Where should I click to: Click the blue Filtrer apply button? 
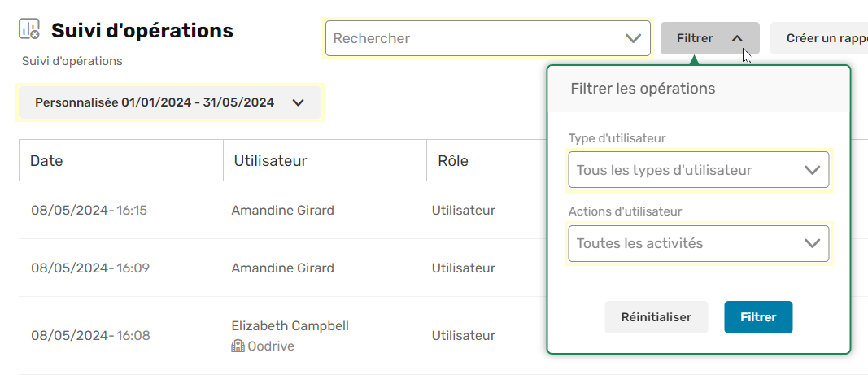click(x=758, y=317)
